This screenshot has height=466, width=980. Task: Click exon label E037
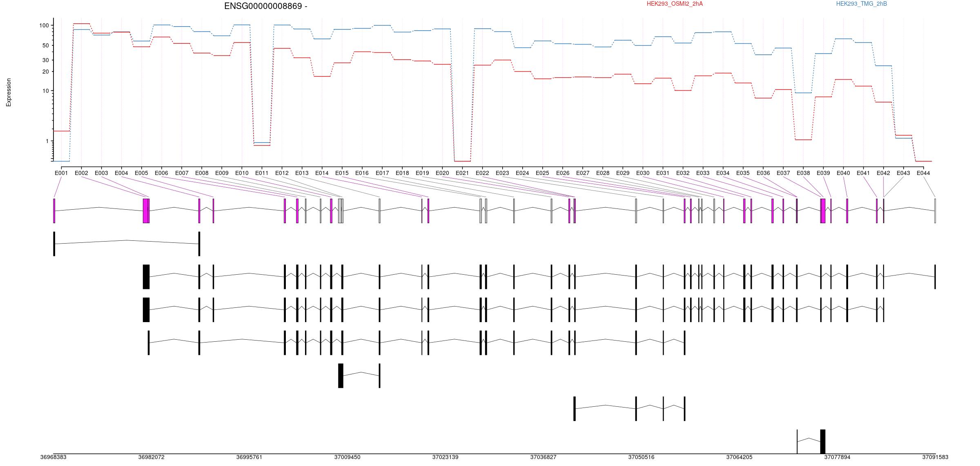click(783, 173)
